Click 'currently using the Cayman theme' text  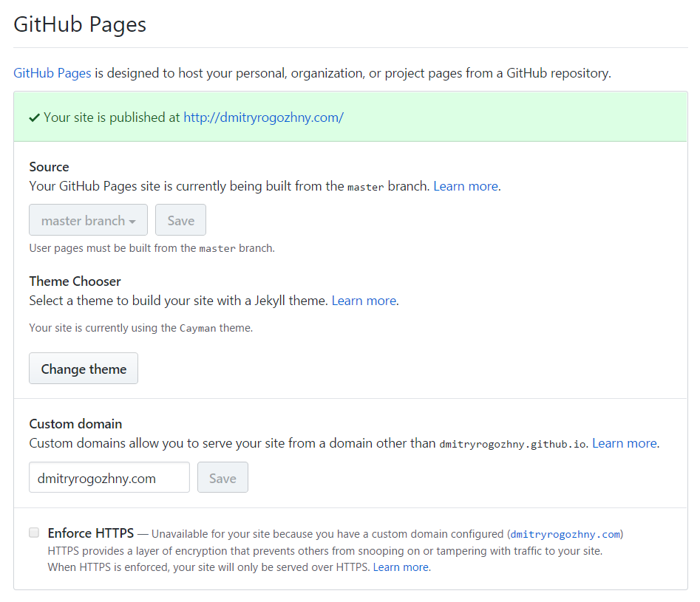(x=141, y=328)
